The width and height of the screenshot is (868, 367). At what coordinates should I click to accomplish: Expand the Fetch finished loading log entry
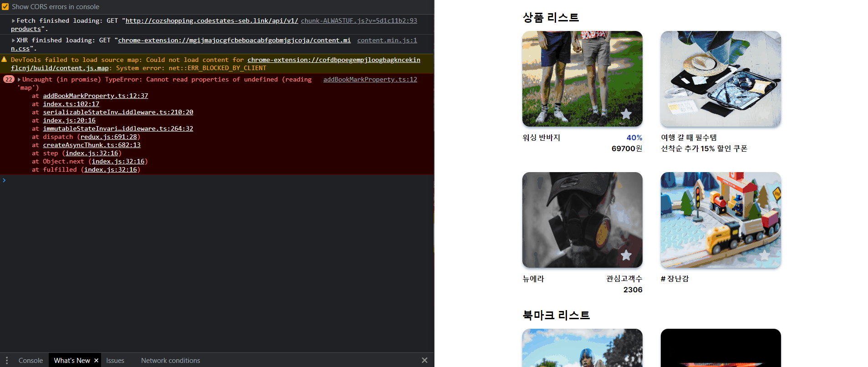point(13,21)
